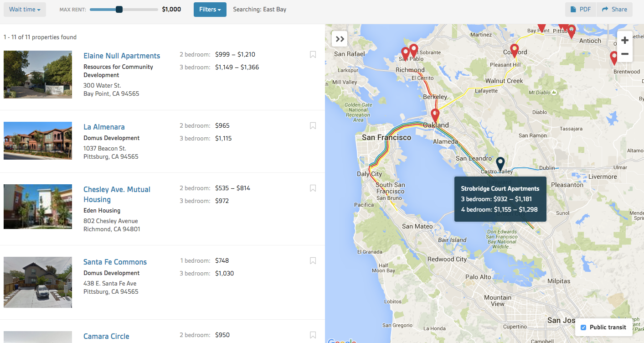Click the 'San Mateo' label on the map
Image resolution: width=644 pixels, height=343 pixels.
[417, 227]
